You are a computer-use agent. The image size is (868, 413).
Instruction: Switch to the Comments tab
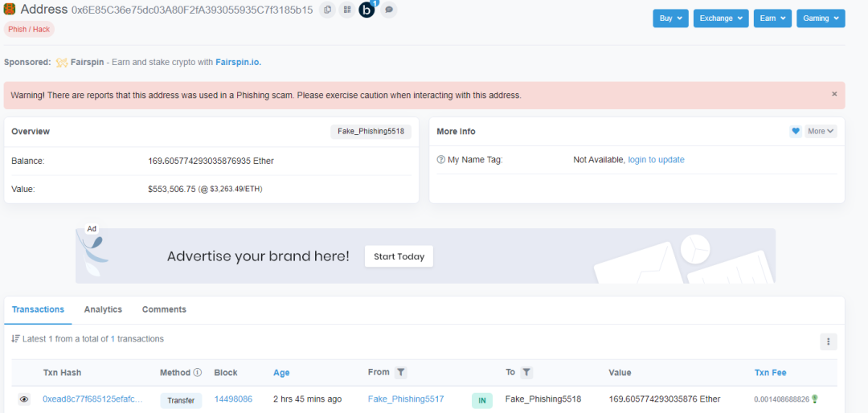coord(165,309)
